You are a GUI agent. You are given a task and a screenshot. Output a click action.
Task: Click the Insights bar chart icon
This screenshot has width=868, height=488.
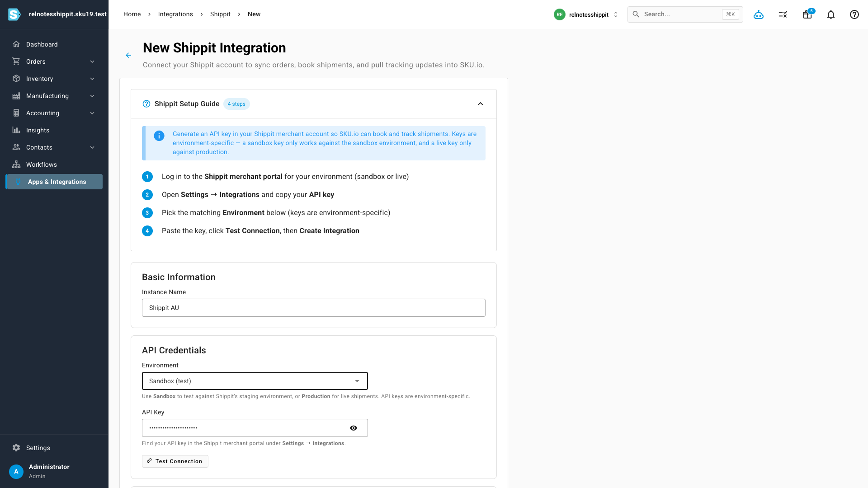pyautogui.click(x=16, y=130)
